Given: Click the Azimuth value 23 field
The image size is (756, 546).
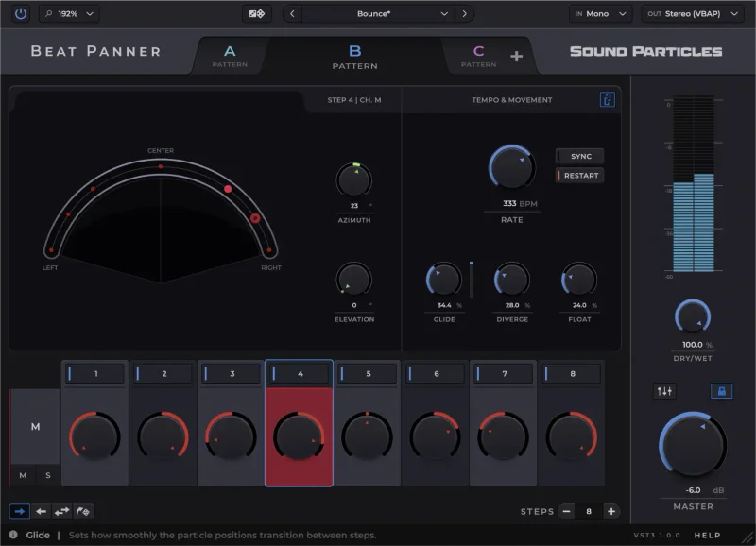Looking at the screenshot, I should pyautogui.click(x=354, y=206).
